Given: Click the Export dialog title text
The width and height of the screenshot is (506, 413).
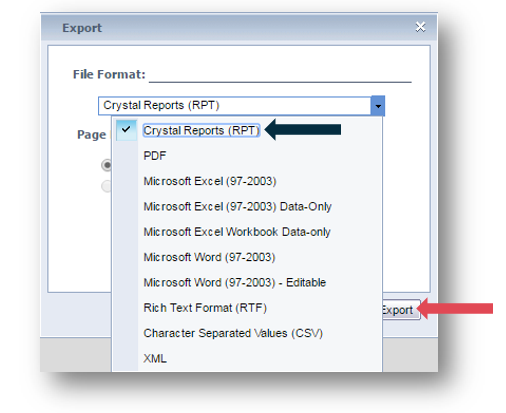Looking at the screenshot, I should pyautogui.click(x=82, y=28).
